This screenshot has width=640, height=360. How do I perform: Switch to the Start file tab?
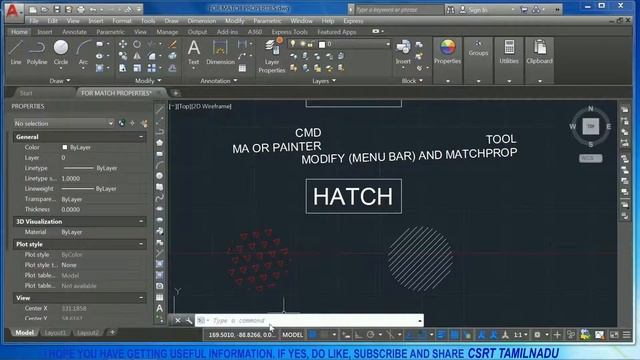(x=26, y=93)
